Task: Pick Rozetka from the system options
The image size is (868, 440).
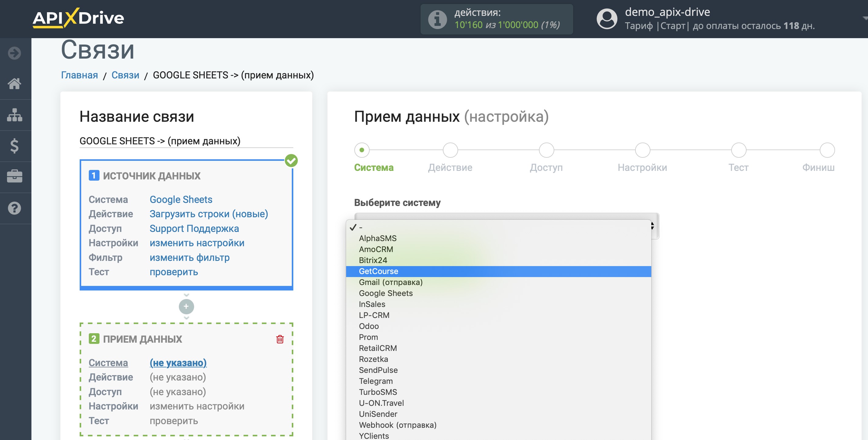Action: [498, 359]
